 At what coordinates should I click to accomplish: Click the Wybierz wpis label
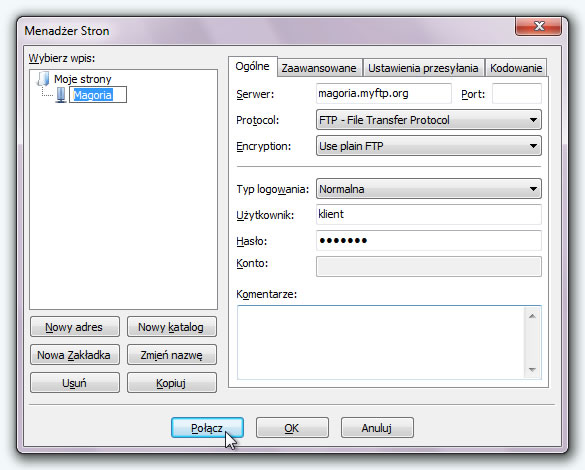click(x=62, y=59)
